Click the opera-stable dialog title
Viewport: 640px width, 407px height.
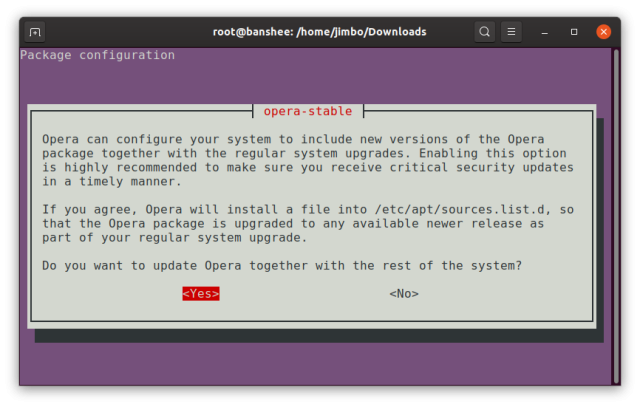point(308,111)
